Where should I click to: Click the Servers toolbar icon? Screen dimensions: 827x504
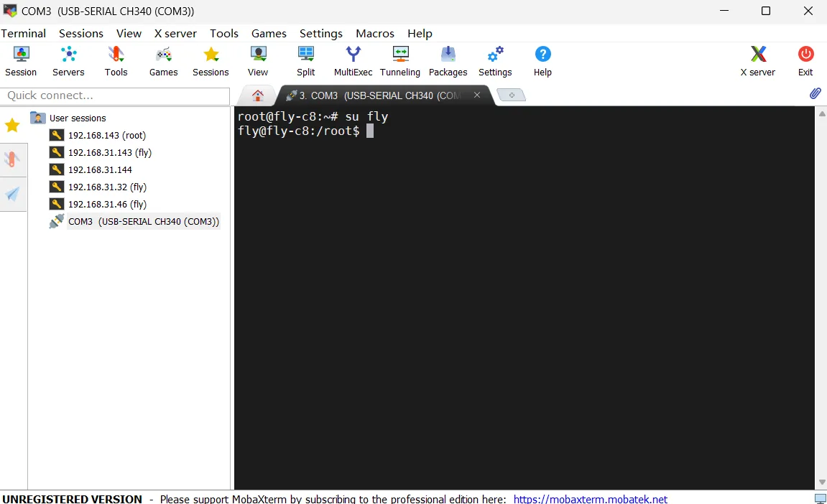coord(68,61)
